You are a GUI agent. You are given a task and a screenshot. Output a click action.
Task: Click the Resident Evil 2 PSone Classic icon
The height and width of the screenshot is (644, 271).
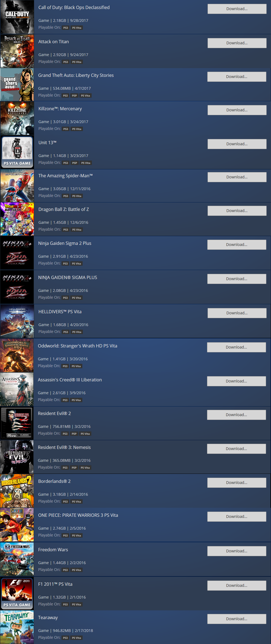[17, 423]
